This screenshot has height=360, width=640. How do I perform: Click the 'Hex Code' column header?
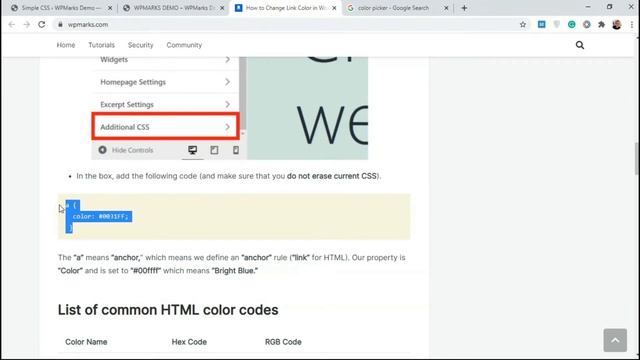189,342
